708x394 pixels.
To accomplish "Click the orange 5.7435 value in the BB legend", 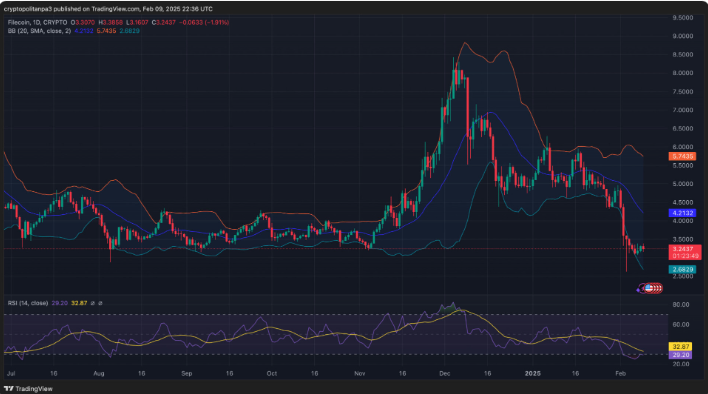I will coord(107,31).
